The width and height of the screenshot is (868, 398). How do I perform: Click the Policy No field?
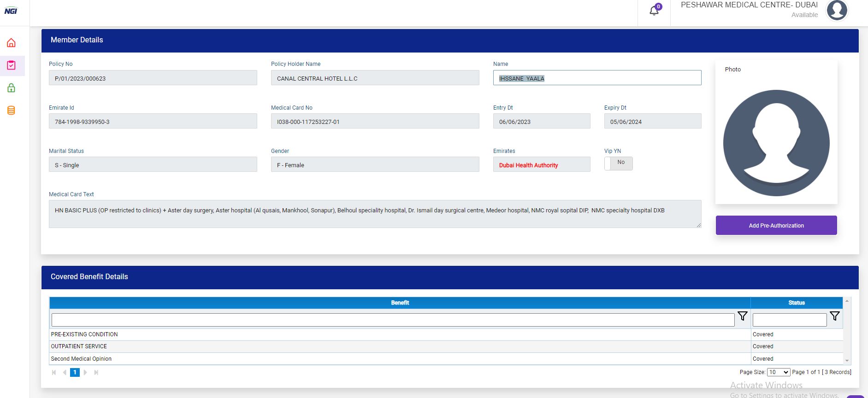(153, 78)
